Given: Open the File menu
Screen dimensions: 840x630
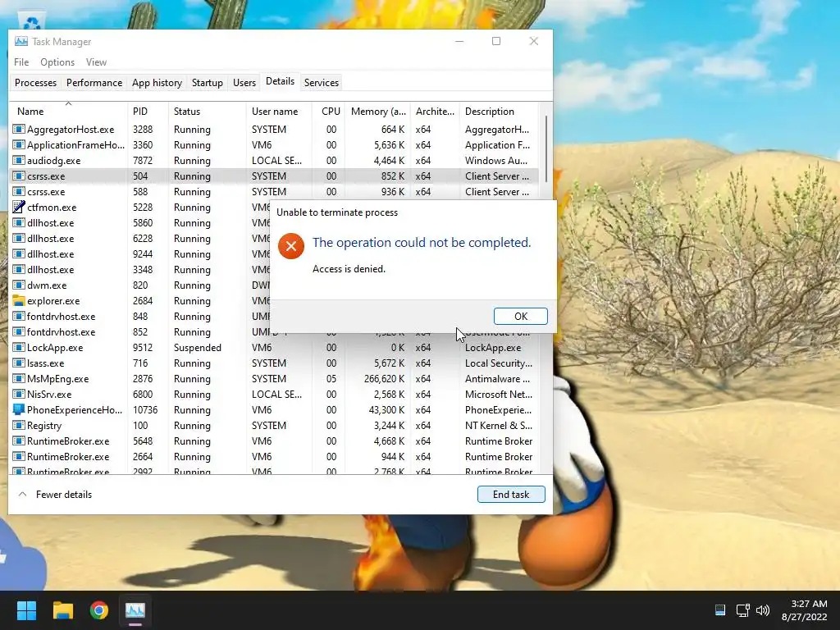Looking at the screenshot, I should pyautogui.click(x=21, y=62).
